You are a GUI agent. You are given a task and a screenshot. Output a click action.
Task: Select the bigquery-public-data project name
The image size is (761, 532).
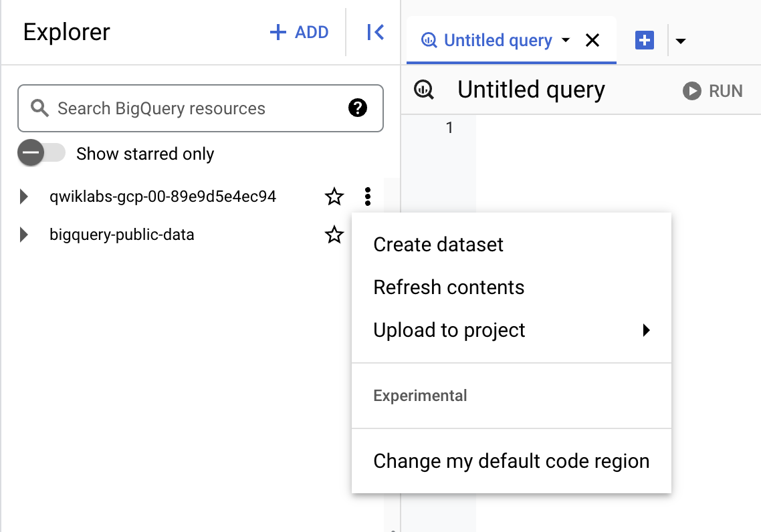click(122, 235)
